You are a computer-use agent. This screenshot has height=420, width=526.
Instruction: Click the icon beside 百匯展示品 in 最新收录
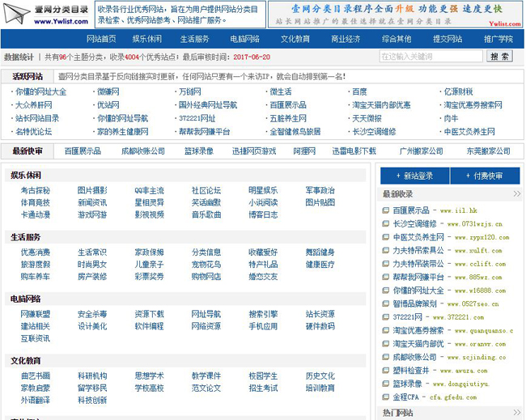tap(386, 210)
